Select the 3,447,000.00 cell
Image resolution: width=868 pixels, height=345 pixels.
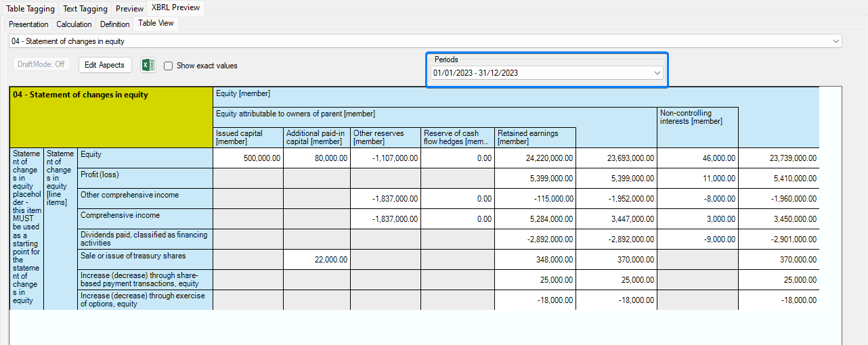point(616,218)
